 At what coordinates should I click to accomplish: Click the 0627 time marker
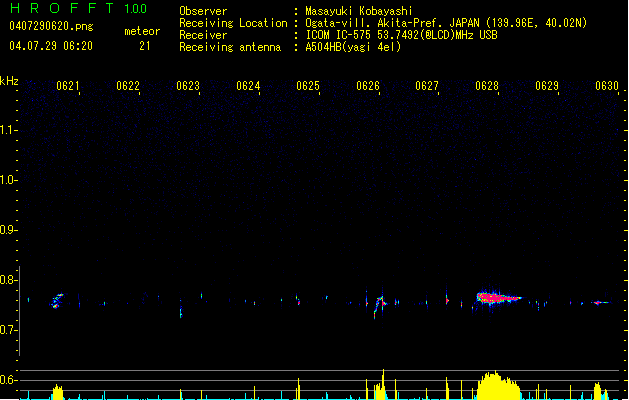click(427, 86)
